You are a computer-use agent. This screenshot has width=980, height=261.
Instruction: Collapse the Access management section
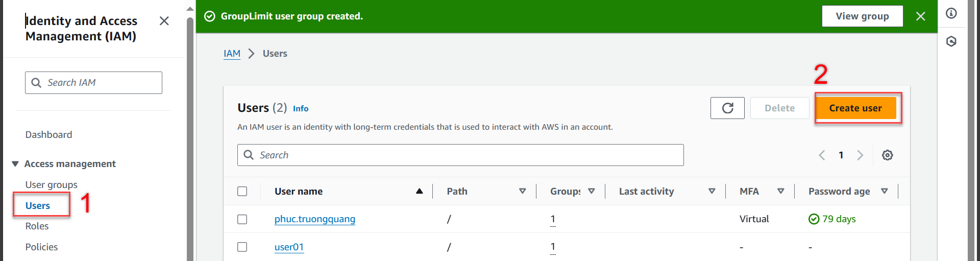(x=15, y=164)
